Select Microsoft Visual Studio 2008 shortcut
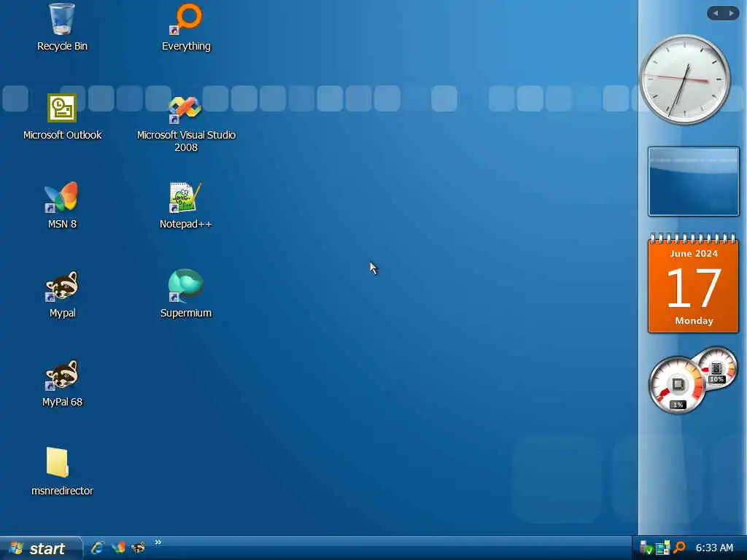The image size is (747, 560). pos(186,122)
